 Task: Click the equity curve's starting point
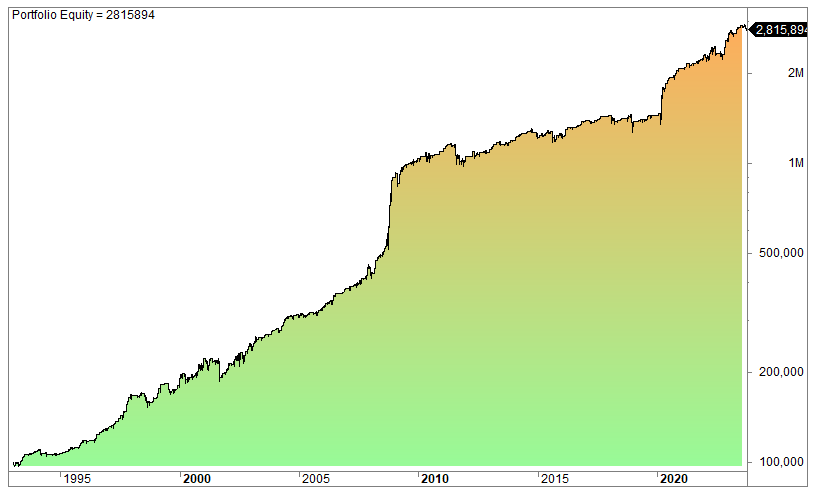[15, 465]
